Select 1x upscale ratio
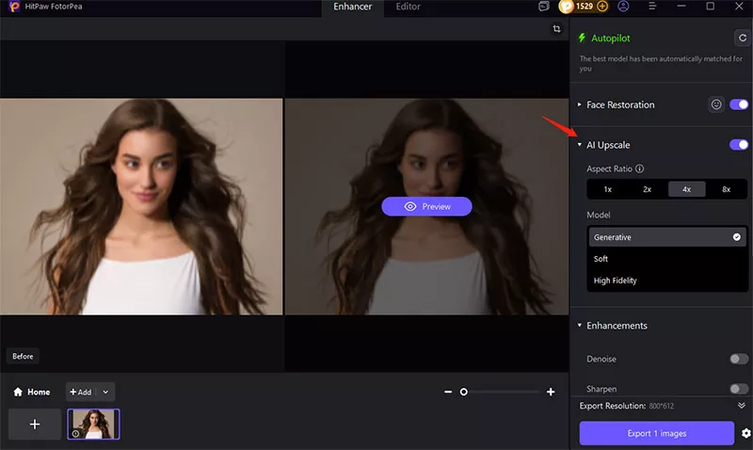753x450 pixels. (607, 189)
